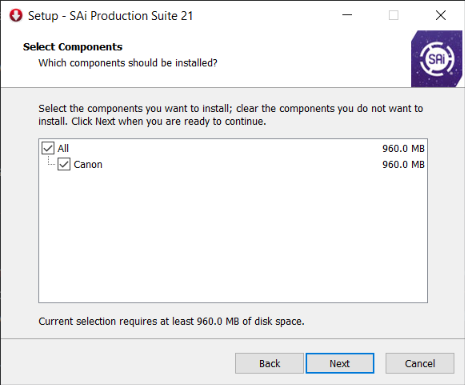The height and width of the screenshot is (385, 465).
Task: Minimize the Setup window
Action: pos(347,15)
